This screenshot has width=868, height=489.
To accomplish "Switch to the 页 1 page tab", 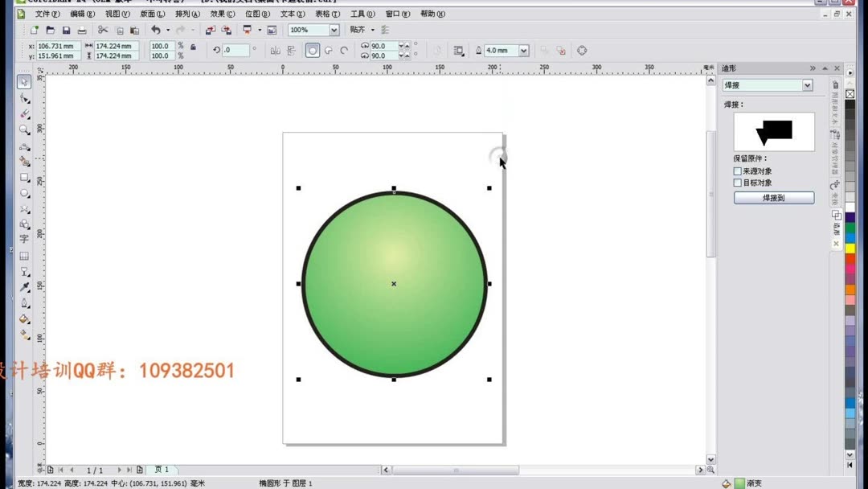I will 162,470.
